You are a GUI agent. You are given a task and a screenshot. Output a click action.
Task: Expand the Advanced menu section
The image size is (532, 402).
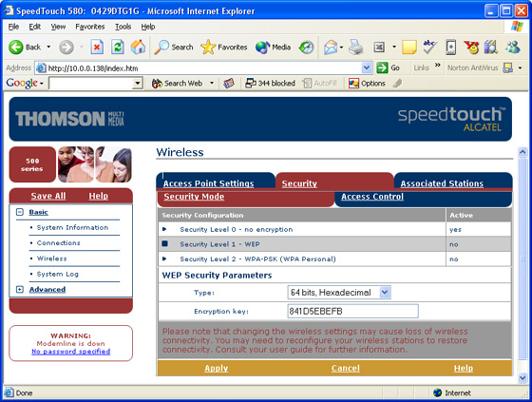[x=20, y=289]
